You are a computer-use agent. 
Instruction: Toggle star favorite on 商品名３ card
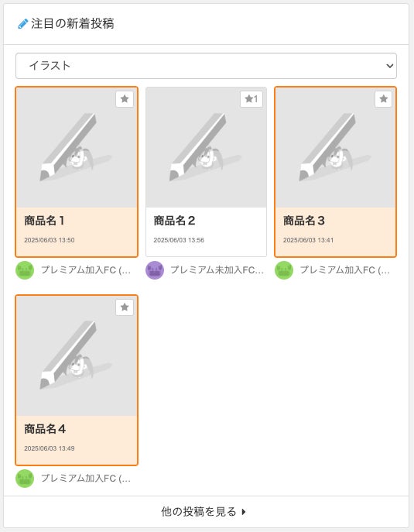pos(384,99)
